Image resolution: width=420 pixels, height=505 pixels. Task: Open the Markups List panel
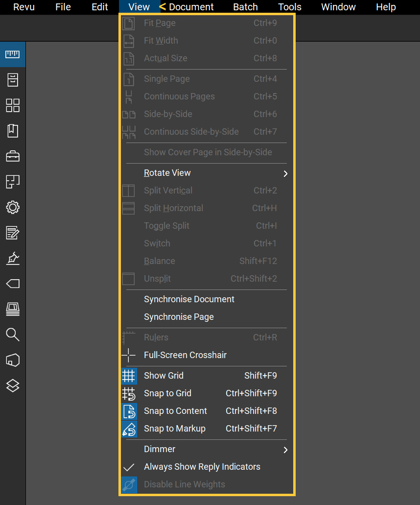(12, 233)
